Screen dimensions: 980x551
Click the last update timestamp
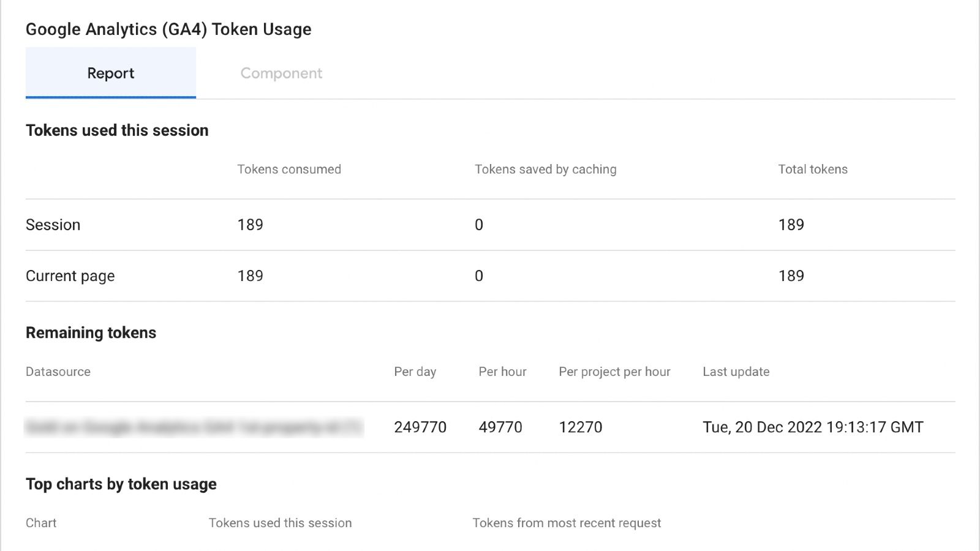point(812,427)
